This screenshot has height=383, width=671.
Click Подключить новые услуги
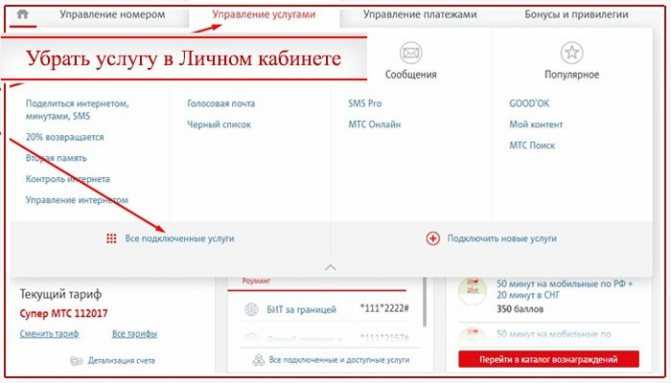[x=502, y=238]
